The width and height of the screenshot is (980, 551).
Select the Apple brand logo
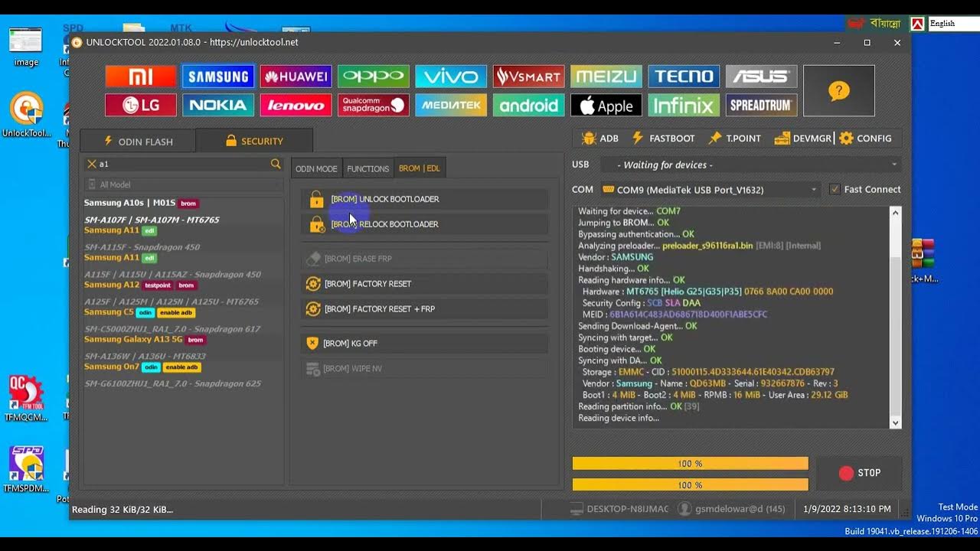coord(606,106)
